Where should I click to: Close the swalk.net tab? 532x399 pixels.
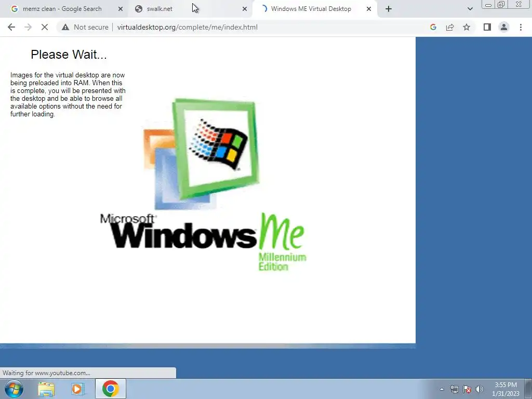(x=245, y=9)
